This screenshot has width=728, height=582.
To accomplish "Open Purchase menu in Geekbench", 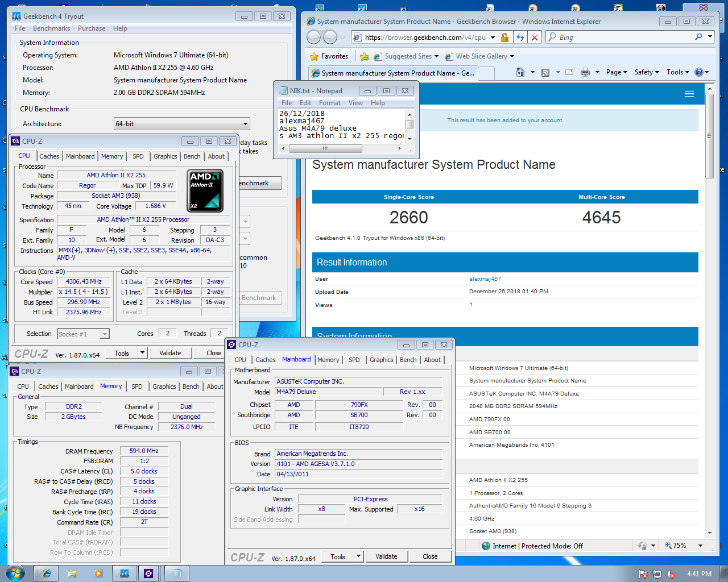I will coord(92,28).
